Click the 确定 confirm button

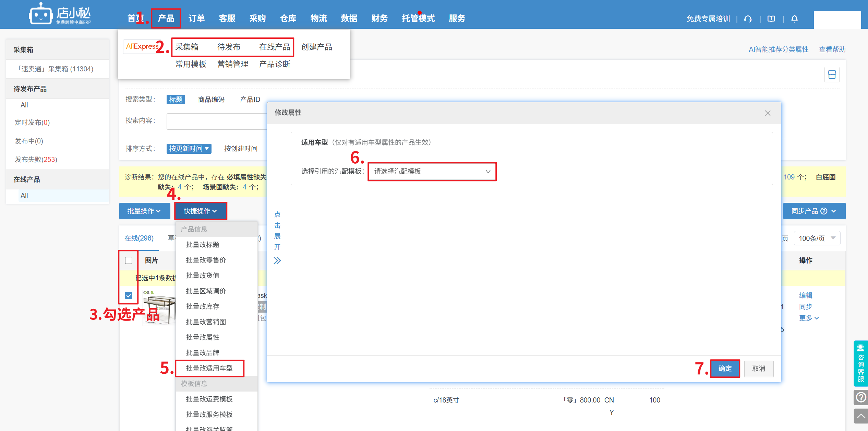[725, 369]
